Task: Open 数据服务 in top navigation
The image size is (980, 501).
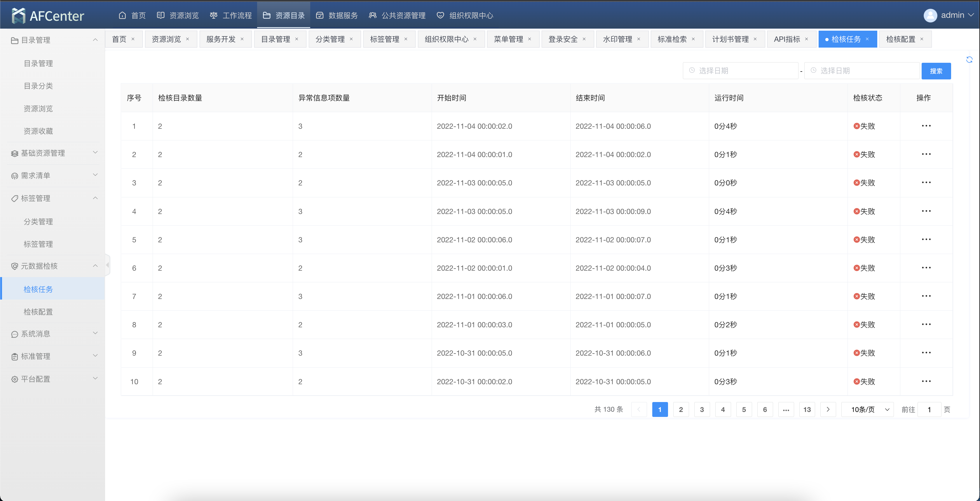Action: point(337,15)
